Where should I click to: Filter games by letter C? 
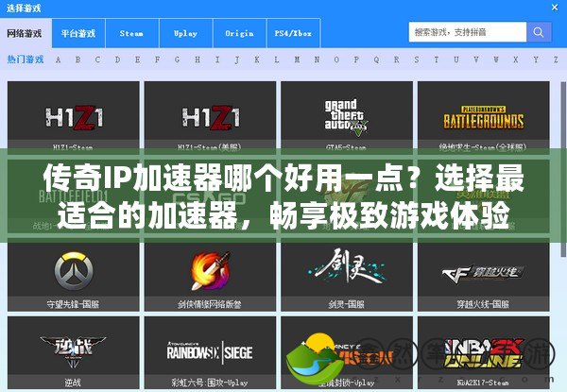coord(97,60)
